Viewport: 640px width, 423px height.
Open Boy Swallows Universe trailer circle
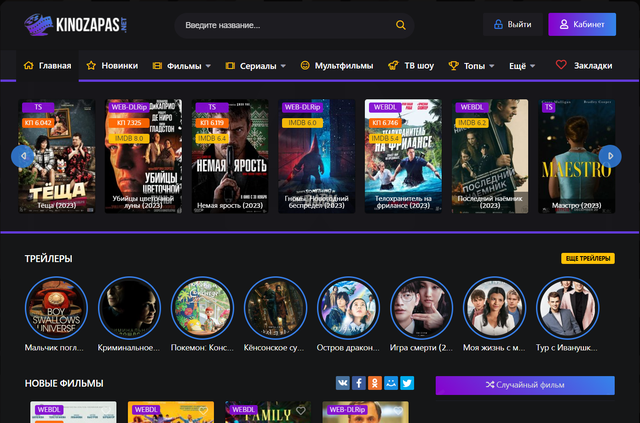pos(56,308)
